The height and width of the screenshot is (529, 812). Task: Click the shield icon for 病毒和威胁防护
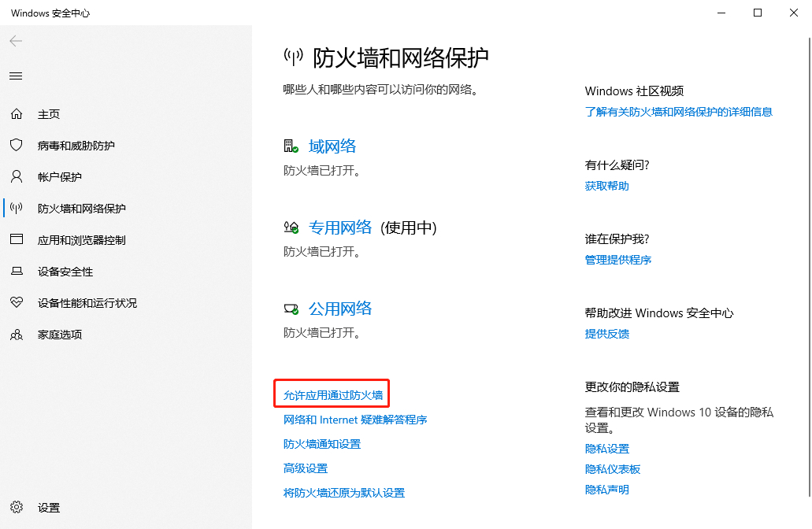[17, 145]
